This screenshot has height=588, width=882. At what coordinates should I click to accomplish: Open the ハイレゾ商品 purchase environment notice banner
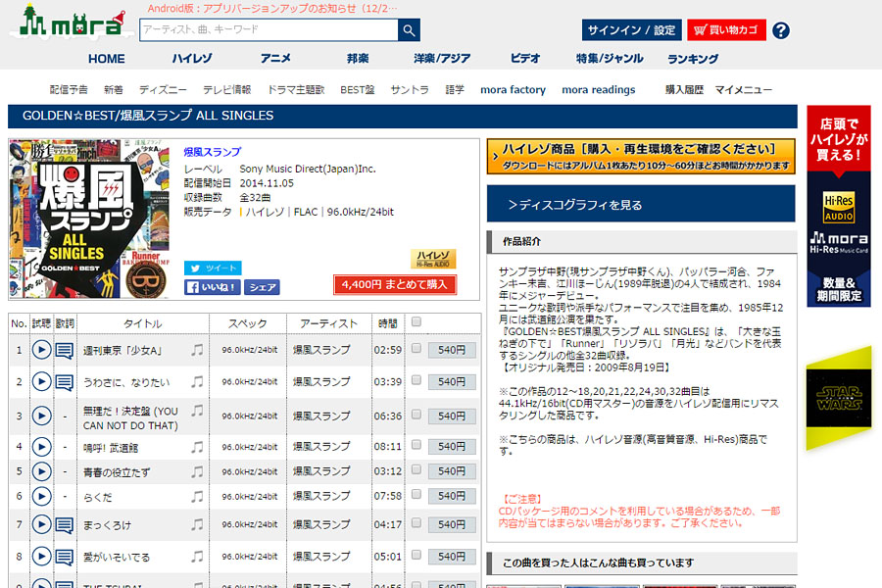click(x=641, y=157)
